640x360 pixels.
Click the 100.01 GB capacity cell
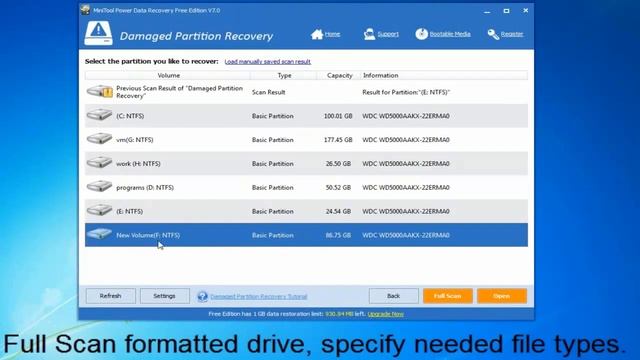(x=338, y=116)
